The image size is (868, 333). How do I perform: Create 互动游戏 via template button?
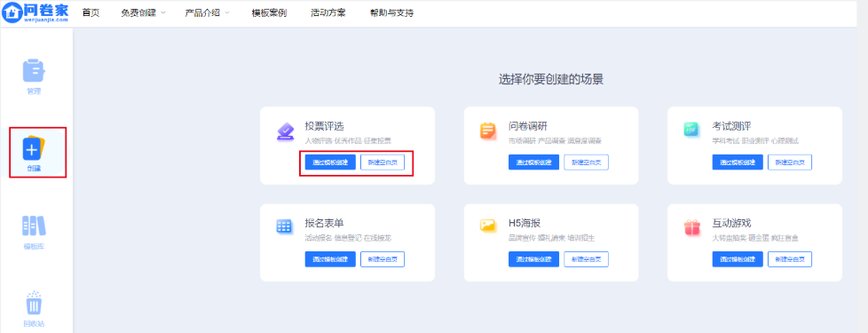click(x=738, y=259)
